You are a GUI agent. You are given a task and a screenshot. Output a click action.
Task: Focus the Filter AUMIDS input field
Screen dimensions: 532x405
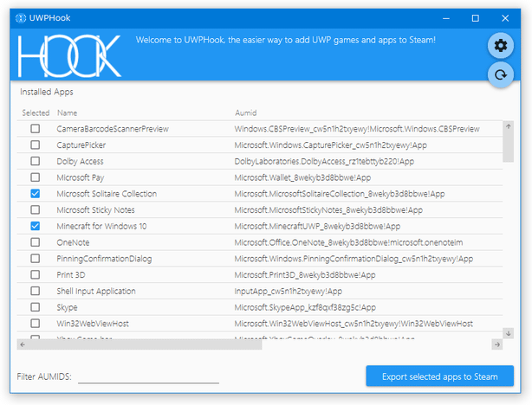click(x=148, y=376)
